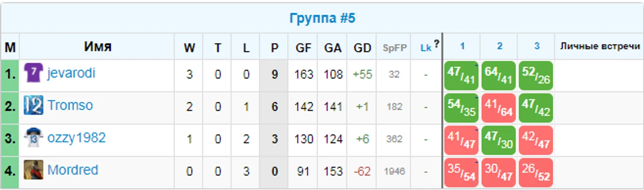
Task: Open the Группа #5 title link
Action: point(322,19)
